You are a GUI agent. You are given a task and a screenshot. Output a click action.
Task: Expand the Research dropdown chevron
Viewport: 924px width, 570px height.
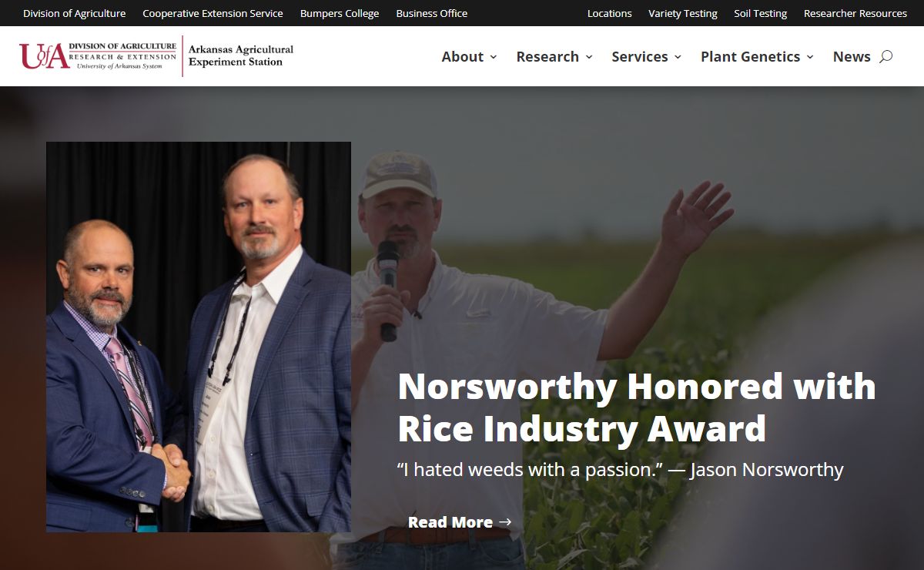[589, 57]
